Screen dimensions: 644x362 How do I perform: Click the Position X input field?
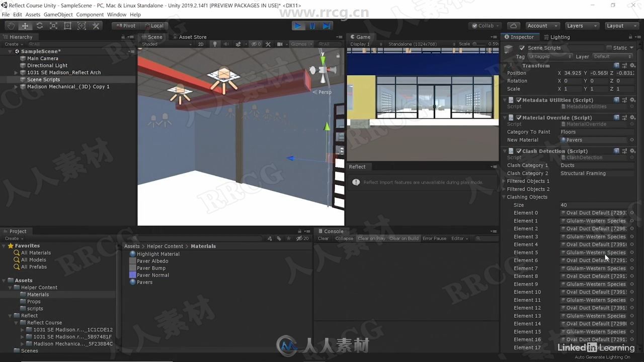click(x=572, y=73)
